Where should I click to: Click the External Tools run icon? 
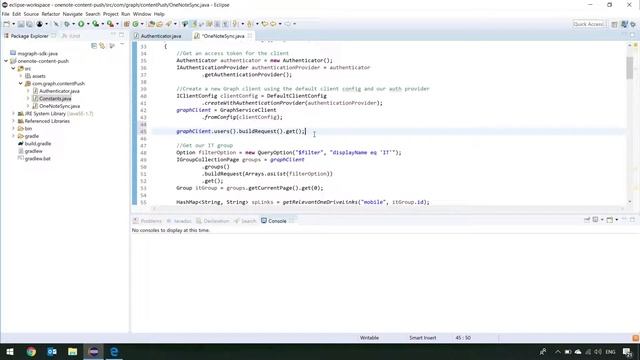[110, 24]
